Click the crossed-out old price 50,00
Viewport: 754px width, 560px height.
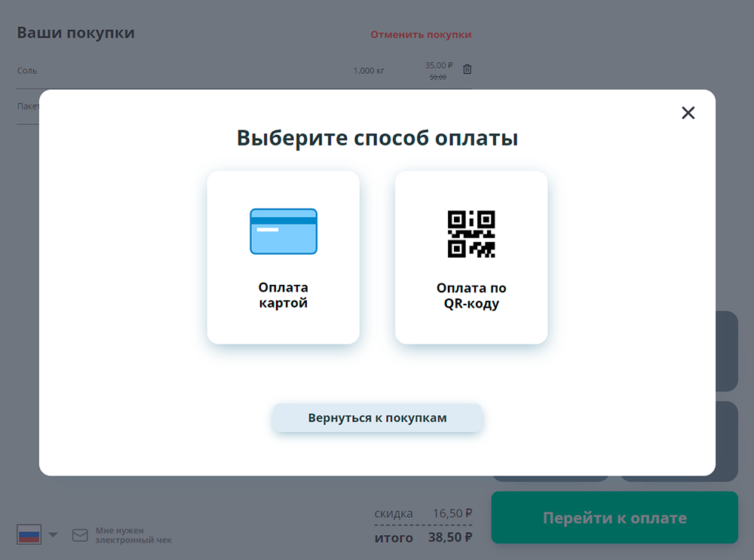(x=437, y=77)
